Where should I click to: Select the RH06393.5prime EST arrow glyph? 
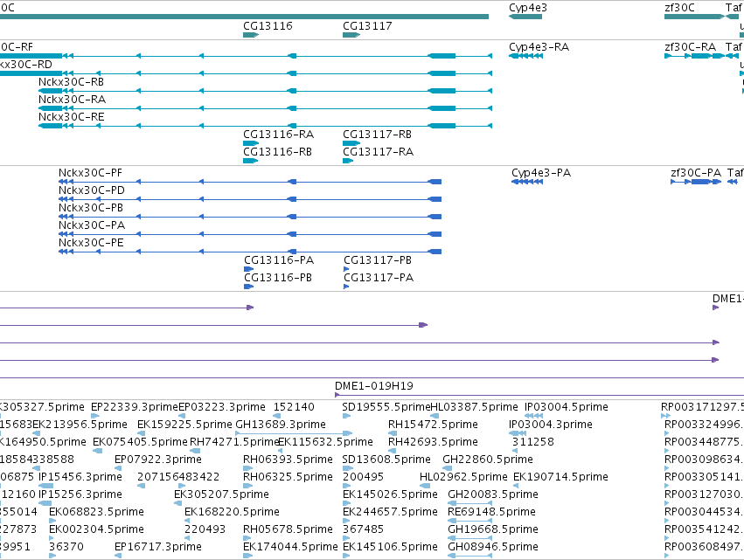pyautogui.click(x=247, y=468)
